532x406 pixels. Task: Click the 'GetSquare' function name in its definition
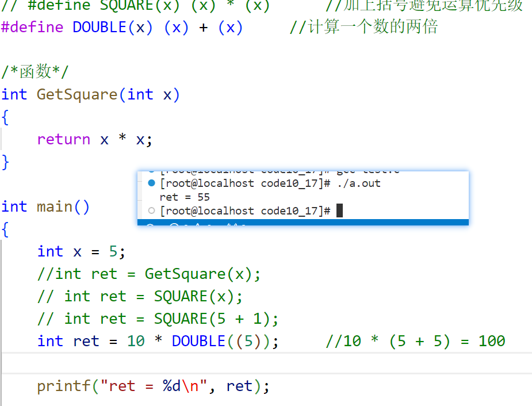pos(77,95)
